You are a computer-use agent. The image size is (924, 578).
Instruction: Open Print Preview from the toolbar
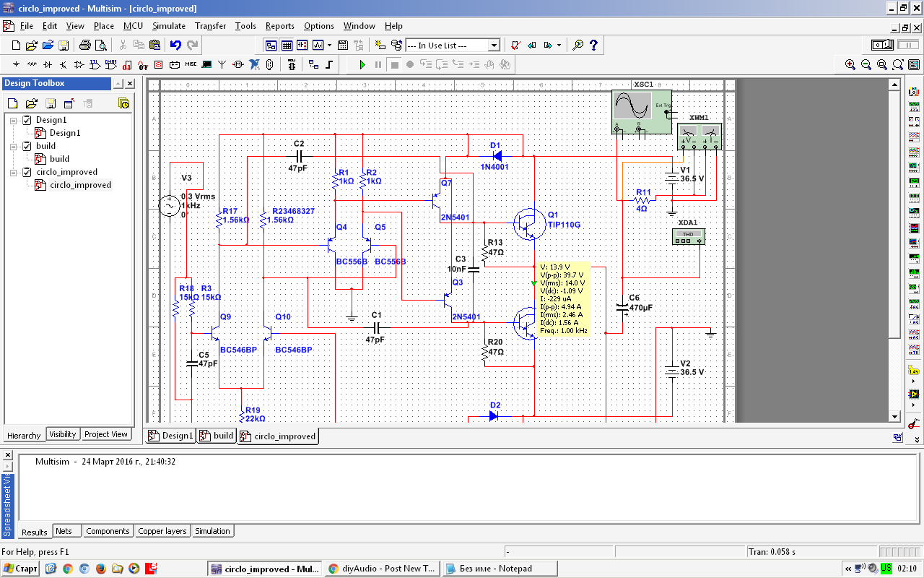100,46
